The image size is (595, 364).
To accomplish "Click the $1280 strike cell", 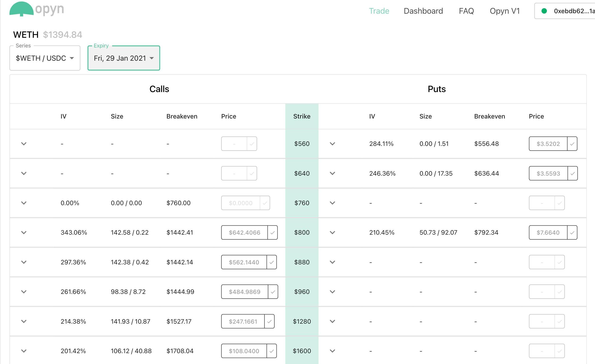I will pos(302,321).
